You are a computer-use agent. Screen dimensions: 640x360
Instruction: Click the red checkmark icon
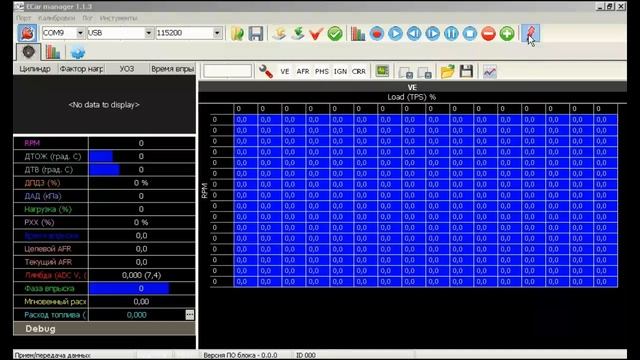316,33
